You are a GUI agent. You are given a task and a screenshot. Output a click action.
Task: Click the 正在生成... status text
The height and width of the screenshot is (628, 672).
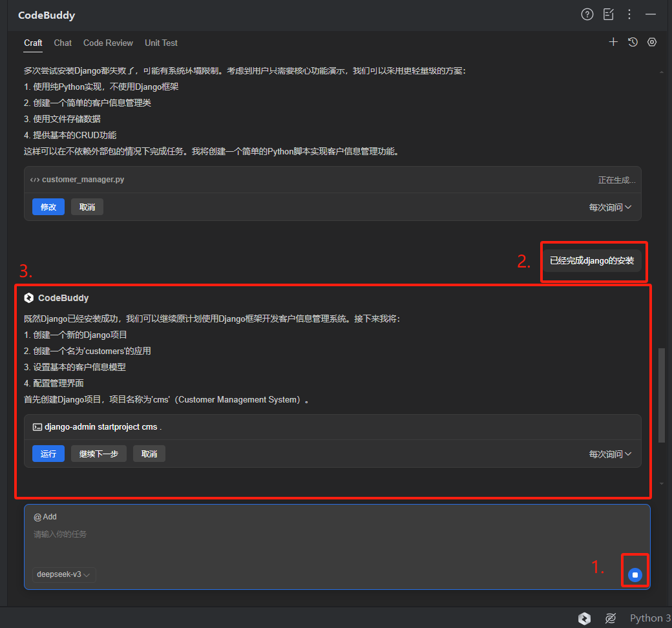tap(616, 180)
